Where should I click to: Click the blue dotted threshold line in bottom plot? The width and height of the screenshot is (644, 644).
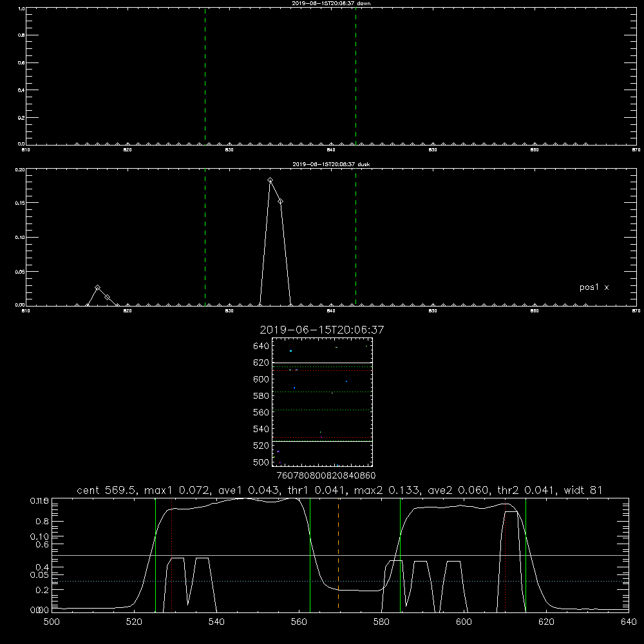tap(340, 581)
